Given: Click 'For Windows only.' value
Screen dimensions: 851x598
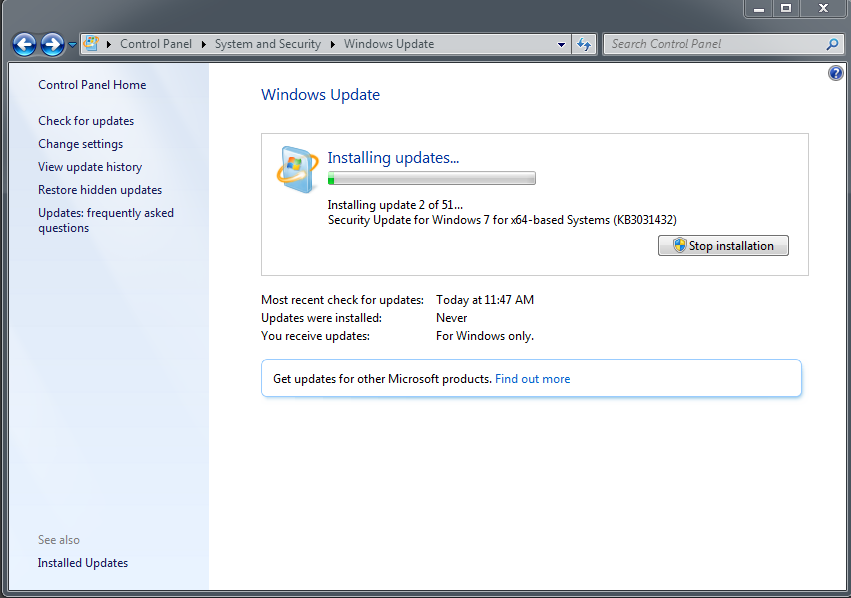Looking at the screenshot, I should coord(485,336).
